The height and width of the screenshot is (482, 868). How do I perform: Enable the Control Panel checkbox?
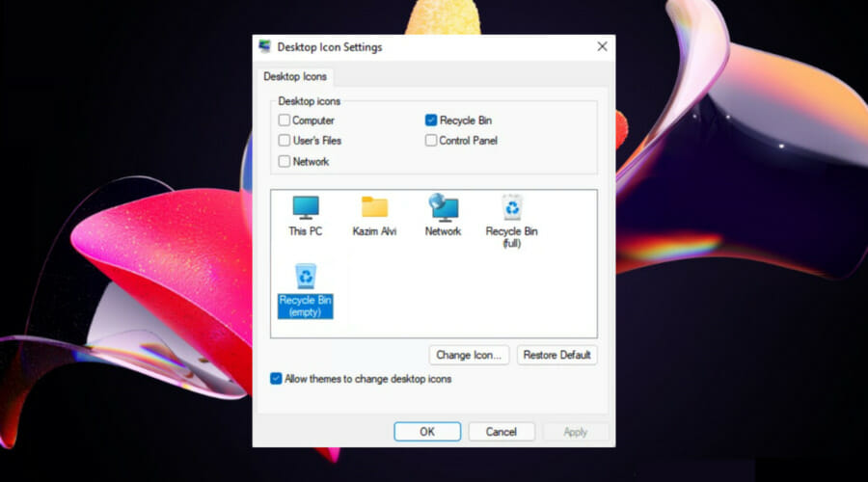pyautogui.click(x=431, y=141)
